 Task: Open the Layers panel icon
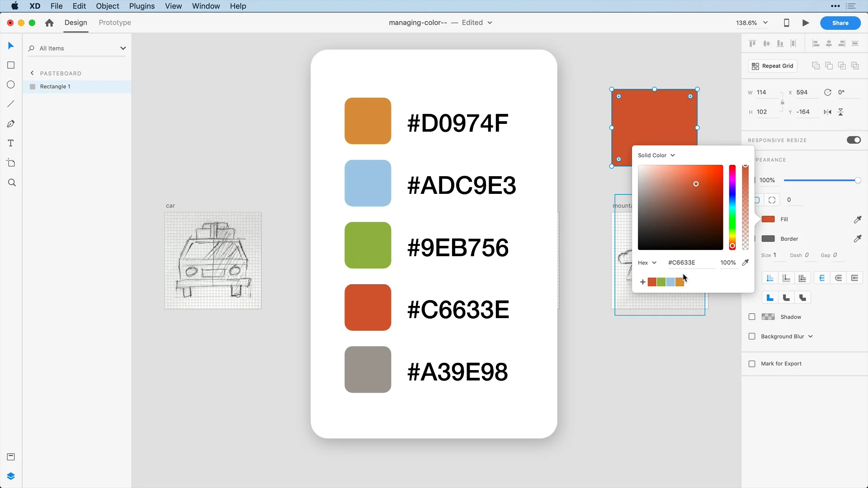pyautogui.click(x=11, y=476)
